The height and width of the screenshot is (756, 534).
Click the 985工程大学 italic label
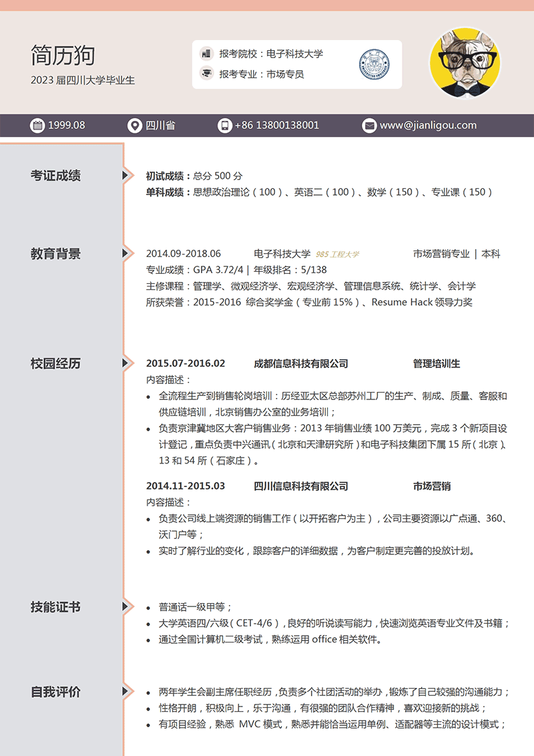337,254
